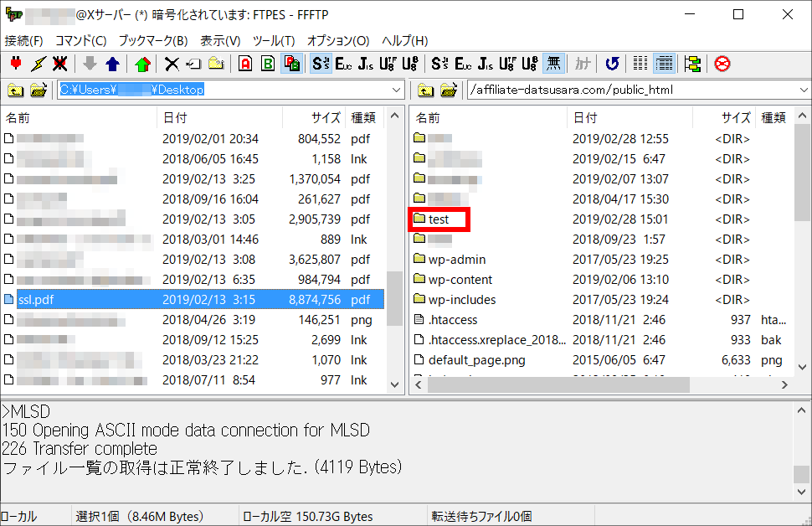Open the remote path dropdown
Image resolution: width=812 pixels, height=526 pixels.
coord(802,90)
